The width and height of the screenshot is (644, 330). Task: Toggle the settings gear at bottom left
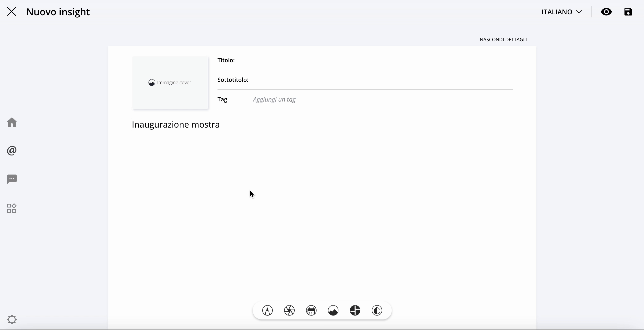coord(12,320)
